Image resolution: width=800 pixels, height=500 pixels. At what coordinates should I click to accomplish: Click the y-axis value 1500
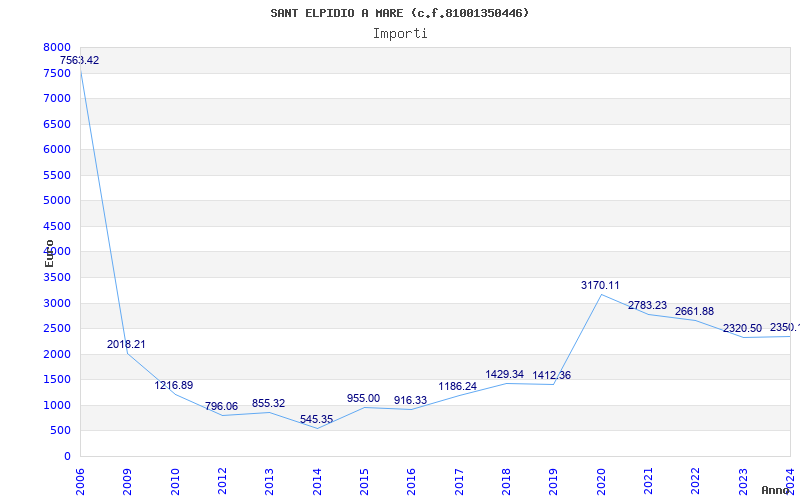[57, 380]
